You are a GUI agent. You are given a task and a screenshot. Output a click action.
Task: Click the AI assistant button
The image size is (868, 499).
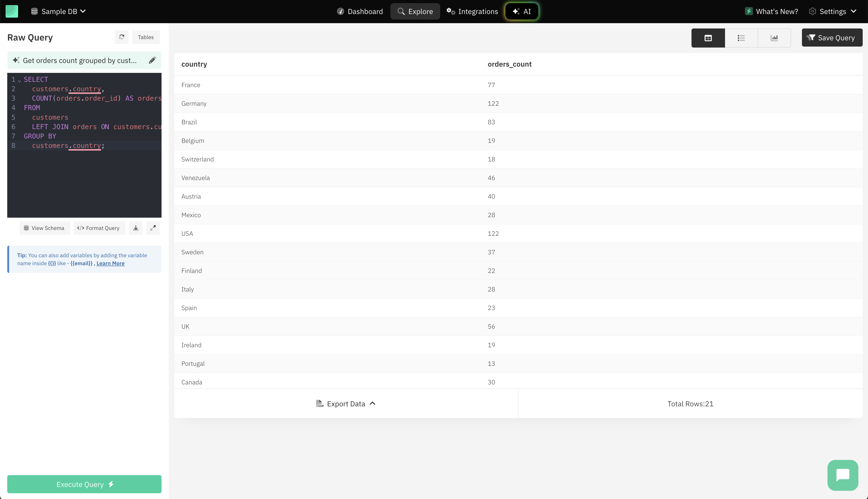[x=522, y=11]
